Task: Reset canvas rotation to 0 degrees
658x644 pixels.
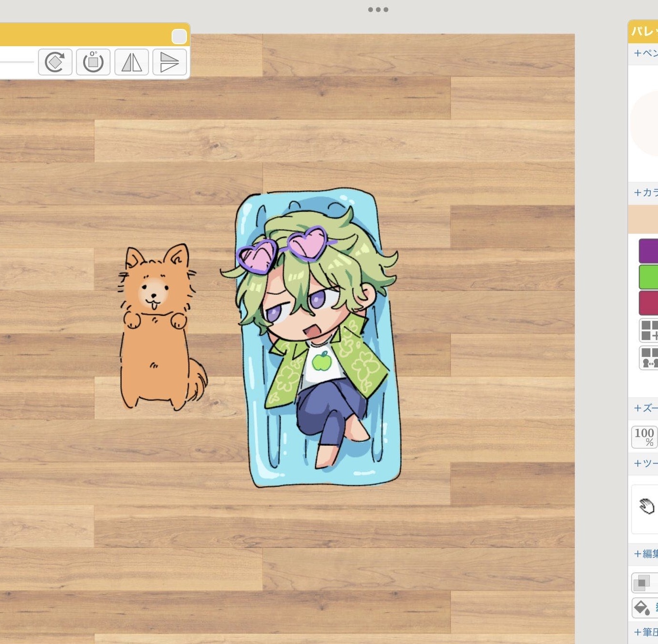Action: tap(93, 62)
